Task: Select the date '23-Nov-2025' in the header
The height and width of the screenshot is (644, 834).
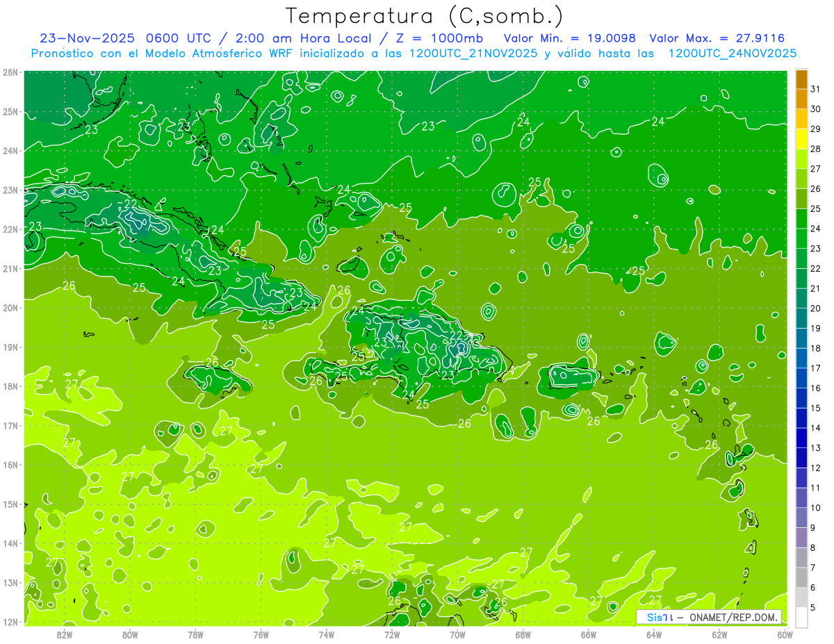Action: 88,39
